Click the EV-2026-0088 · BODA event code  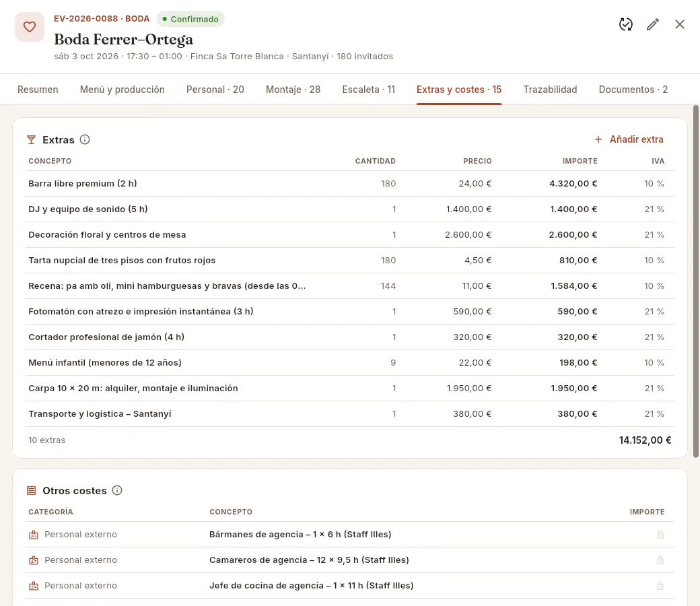[102, 19]
